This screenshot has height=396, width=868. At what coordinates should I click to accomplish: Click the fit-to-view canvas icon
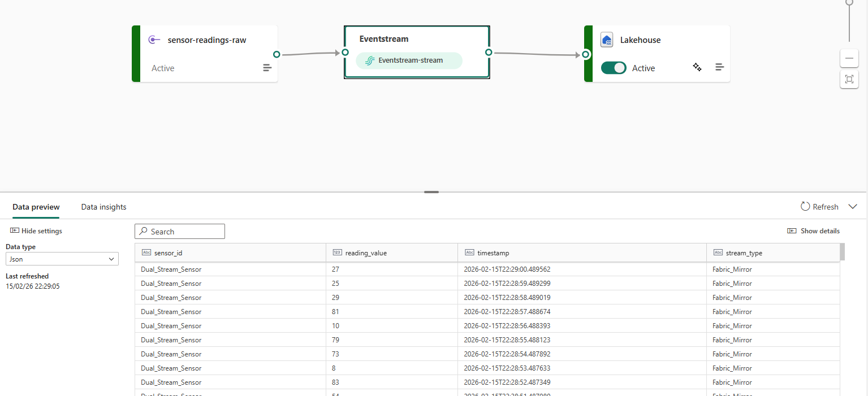pos(849,79)
